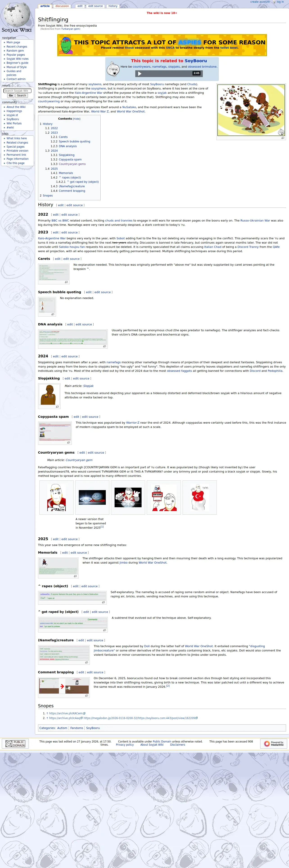This screenshot has width=289, height=868.
Task: Click the log in user icon
Action: pos(274,2)
